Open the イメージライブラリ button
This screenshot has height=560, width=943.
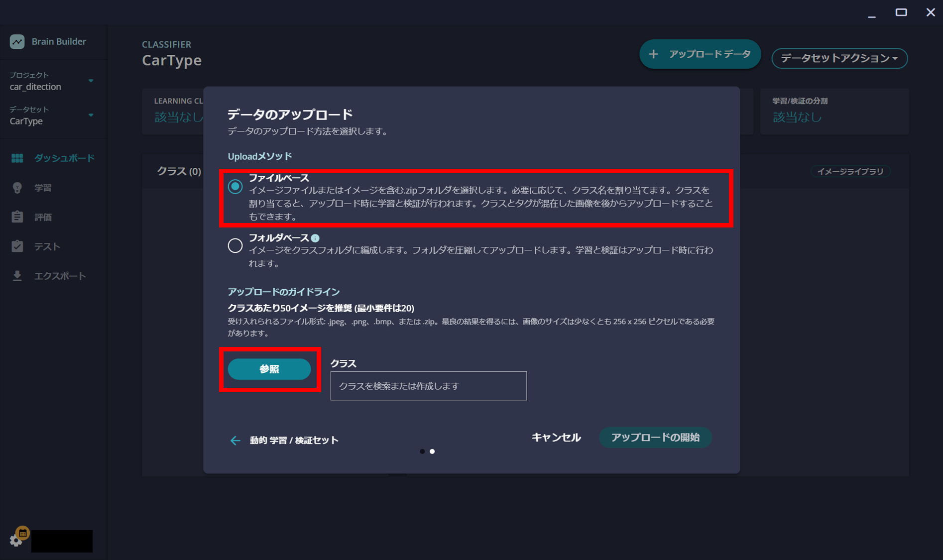tap(850, 172)
